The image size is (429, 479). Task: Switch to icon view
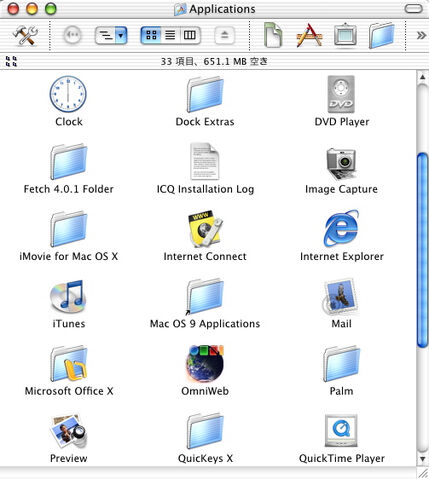(x=151, y=35)
